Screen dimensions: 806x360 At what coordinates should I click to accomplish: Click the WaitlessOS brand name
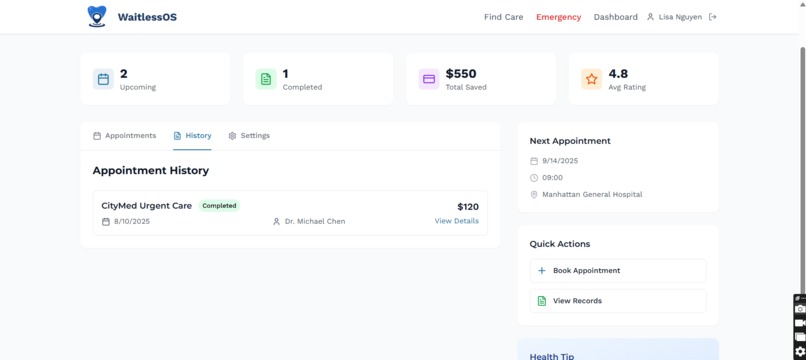(147, 17)
